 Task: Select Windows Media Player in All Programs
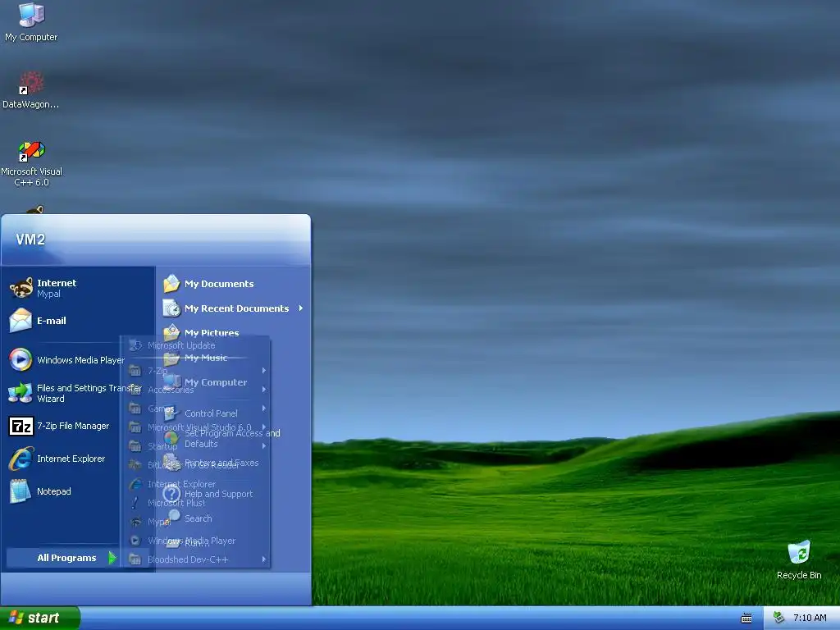195,541
